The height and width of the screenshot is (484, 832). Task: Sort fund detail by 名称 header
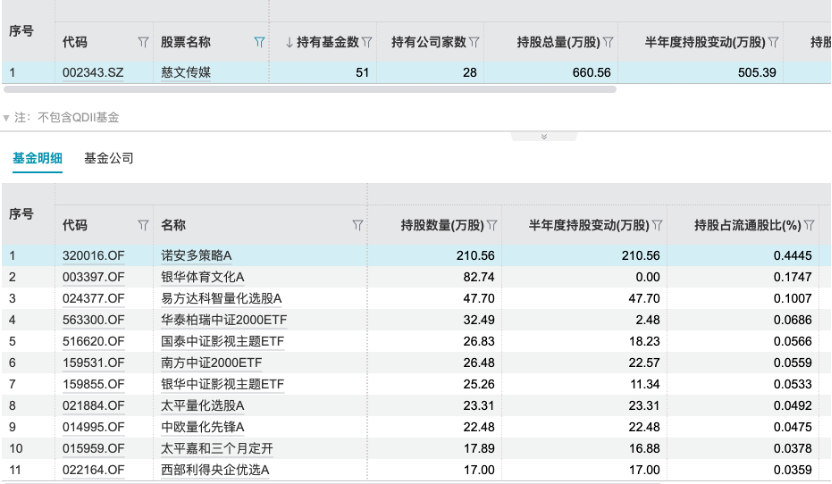[x=174, y=225]
